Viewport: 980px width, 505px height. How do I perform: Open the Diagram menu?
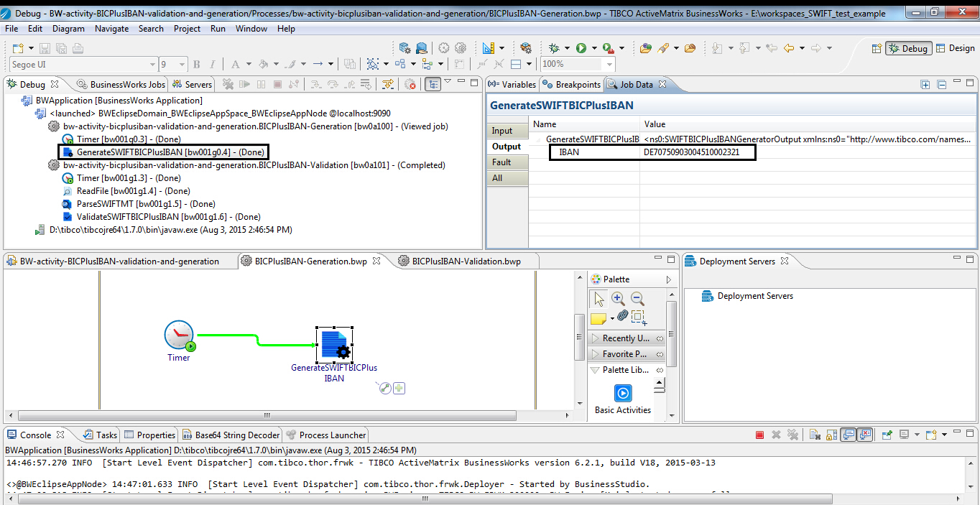(68, 29)
